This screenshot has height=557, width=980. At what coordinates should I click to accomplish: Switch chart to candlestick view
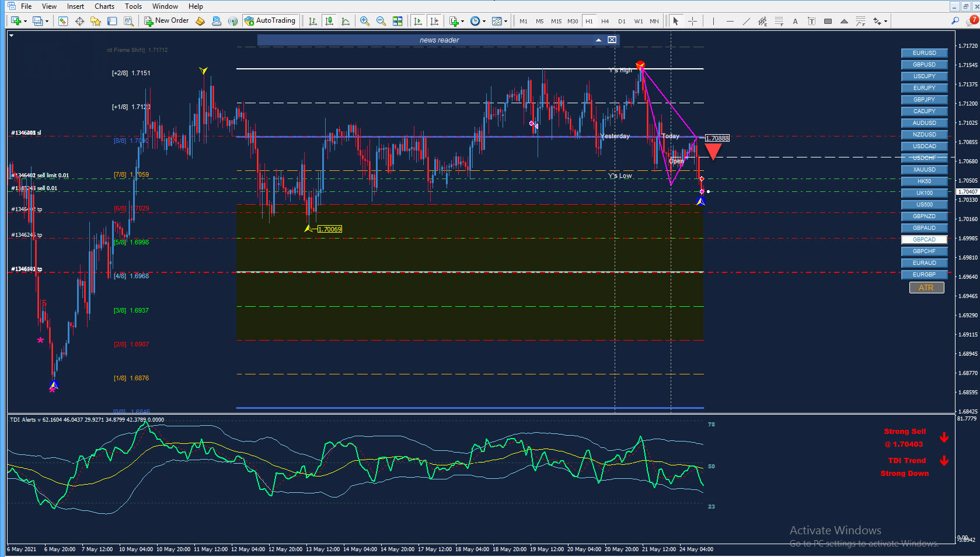tap(329, 21)
